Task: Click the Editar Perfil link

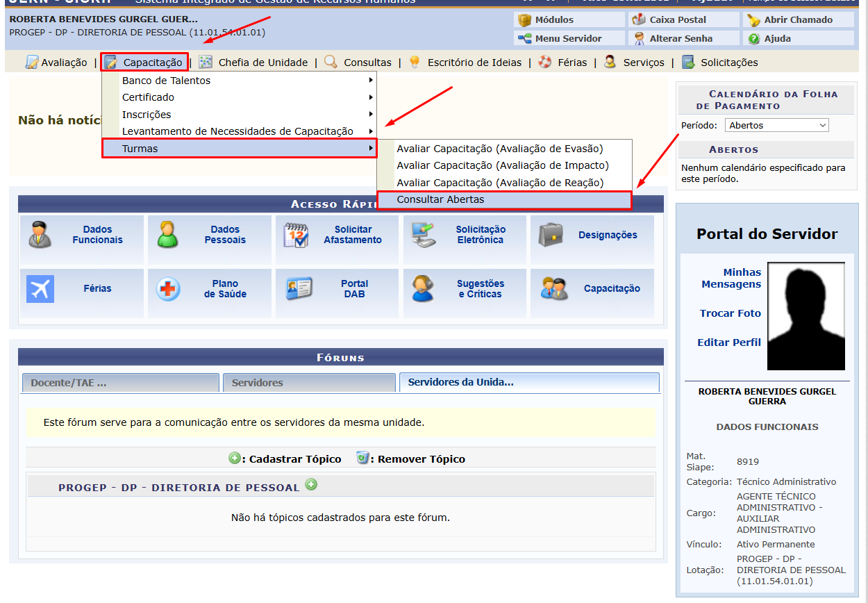Action: point(729,342)
